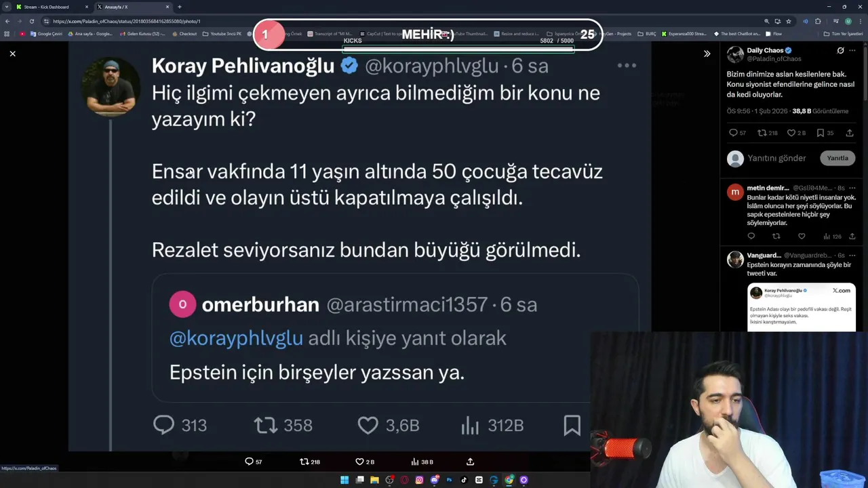The width and height of the screenshot is (868, 488).
Task: Open the tab search dropdown arrow
Action: click(x=6, y=7)
